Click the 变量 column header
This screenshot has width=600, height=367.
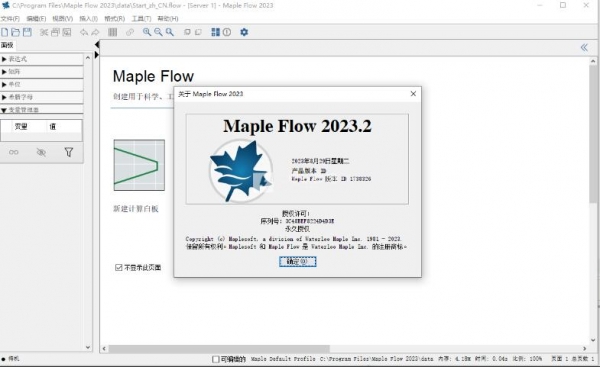(21, 126)
